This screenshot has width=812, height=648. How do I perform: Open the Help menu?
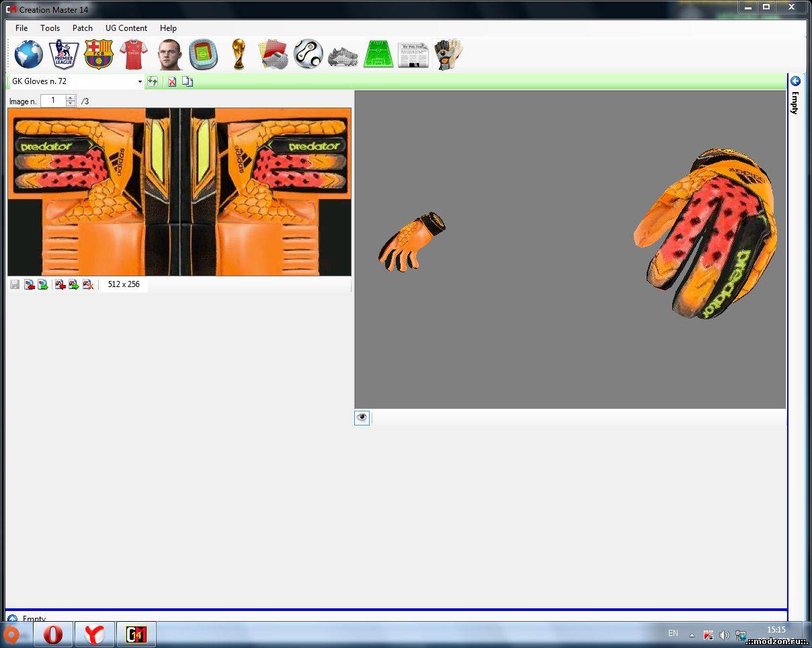pyautogui.click(x=168, y=28)
